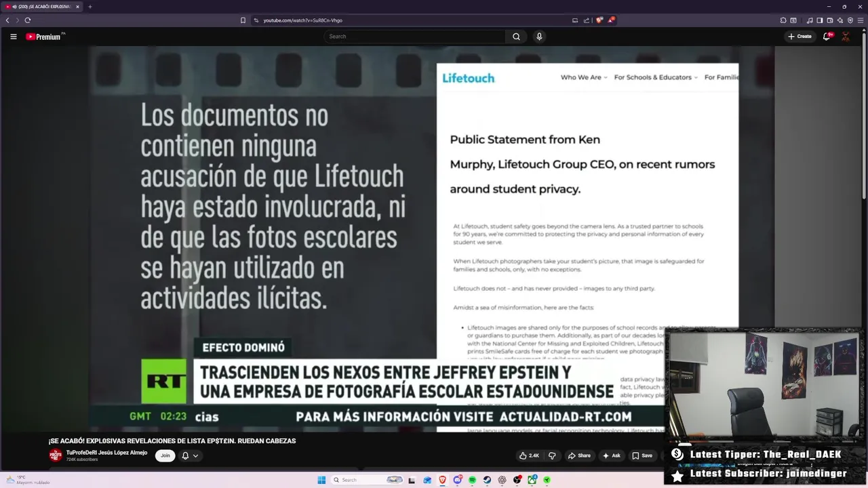Open ChatGPT from the taskbar
Screen dimensions: 868x488
(502, 480)
